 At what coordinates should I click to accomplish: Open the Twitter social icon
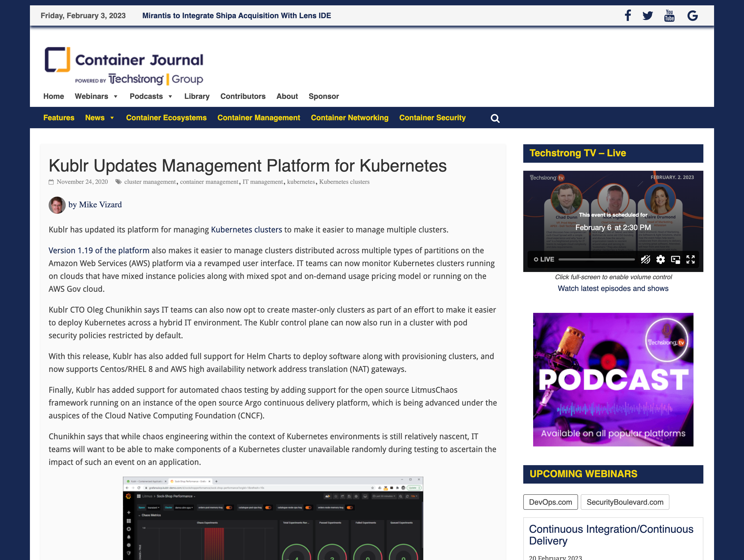click(x=648, y=15)
